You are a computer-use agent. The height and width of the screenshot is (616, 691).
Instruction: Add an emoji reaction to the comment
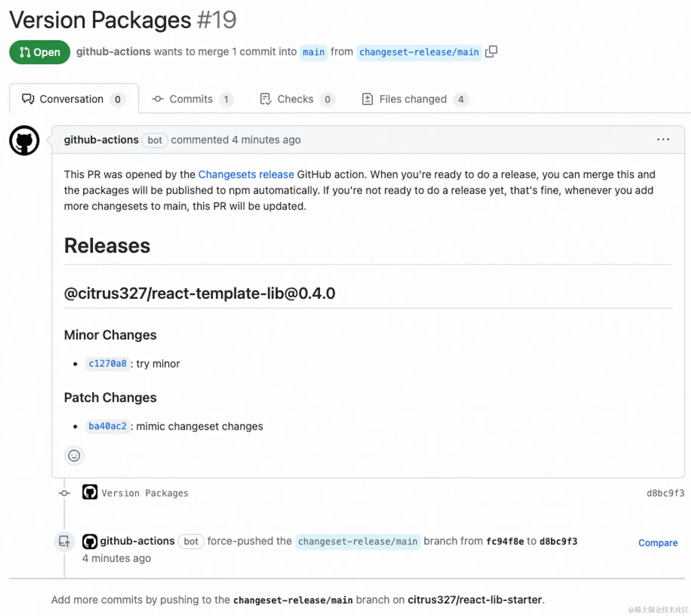coord(74,456)
